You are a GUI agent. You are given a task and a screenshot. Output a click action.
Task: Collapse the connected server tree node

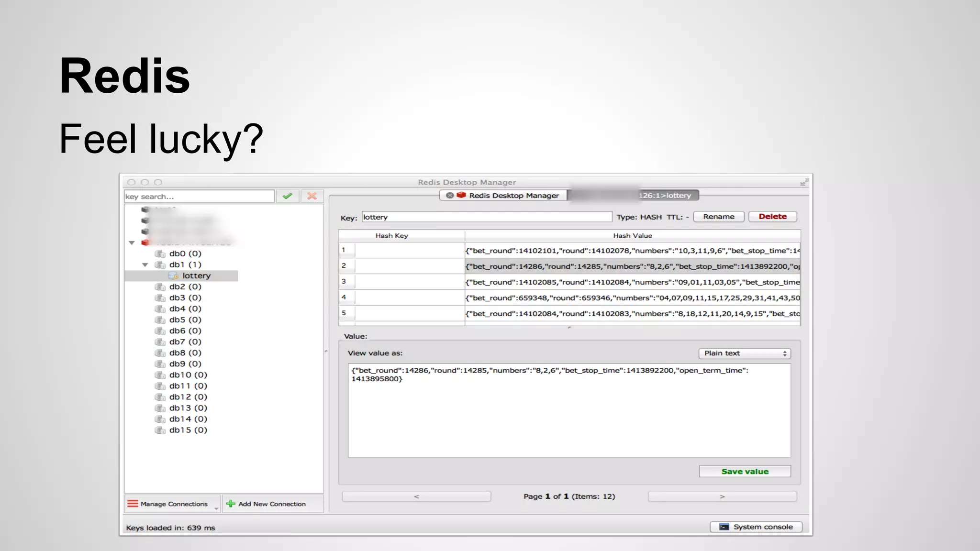tap(132, 243)
